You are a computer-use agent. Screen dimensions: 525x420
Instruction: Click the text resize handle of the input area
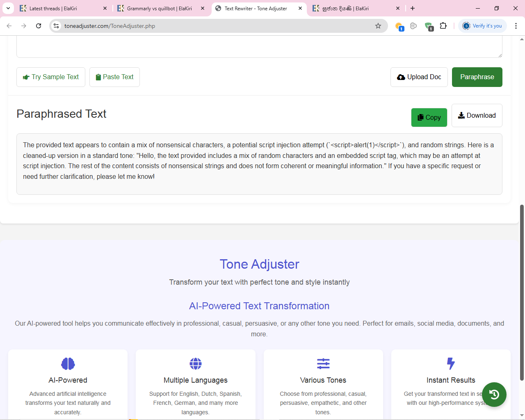(500, 55)
